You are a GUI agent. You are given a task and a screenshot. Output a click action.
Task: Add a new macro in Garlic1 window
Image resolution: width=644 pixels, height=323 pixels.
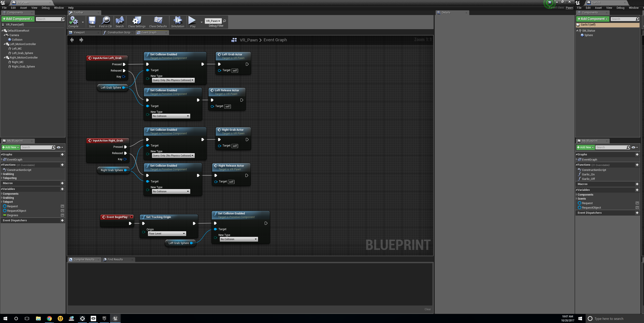pyautogui.click(x=637, y=184)
